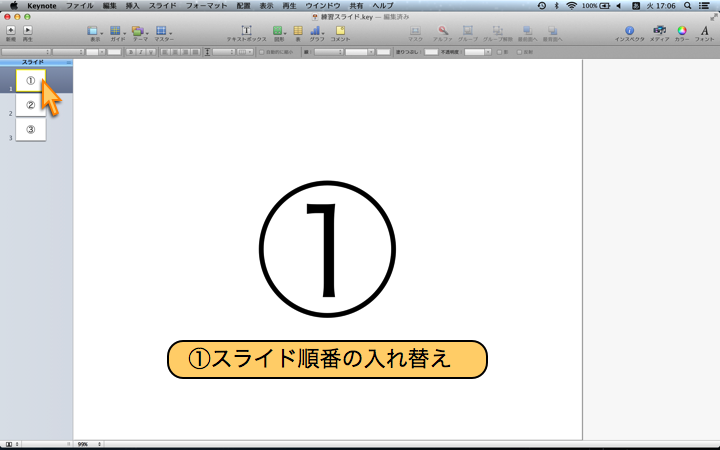The image size is (720, 450).
Task: Align text left in format bar
Action: click(x=165, y=52)
